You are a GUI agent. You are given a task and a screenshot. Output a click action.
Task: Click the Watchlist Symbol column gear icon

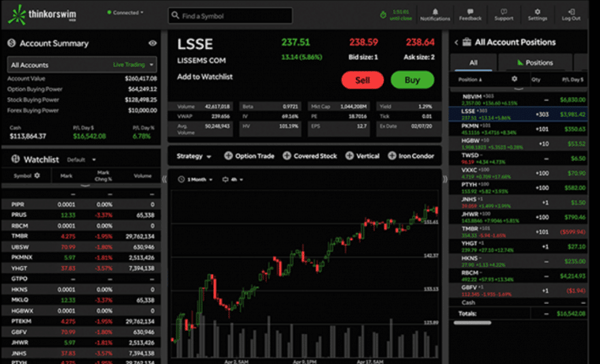37,175
